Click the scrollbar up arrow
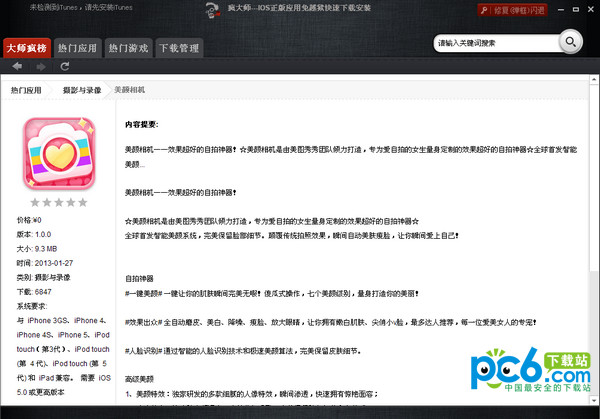Screen dimensions: 600x419 (593, 80)
